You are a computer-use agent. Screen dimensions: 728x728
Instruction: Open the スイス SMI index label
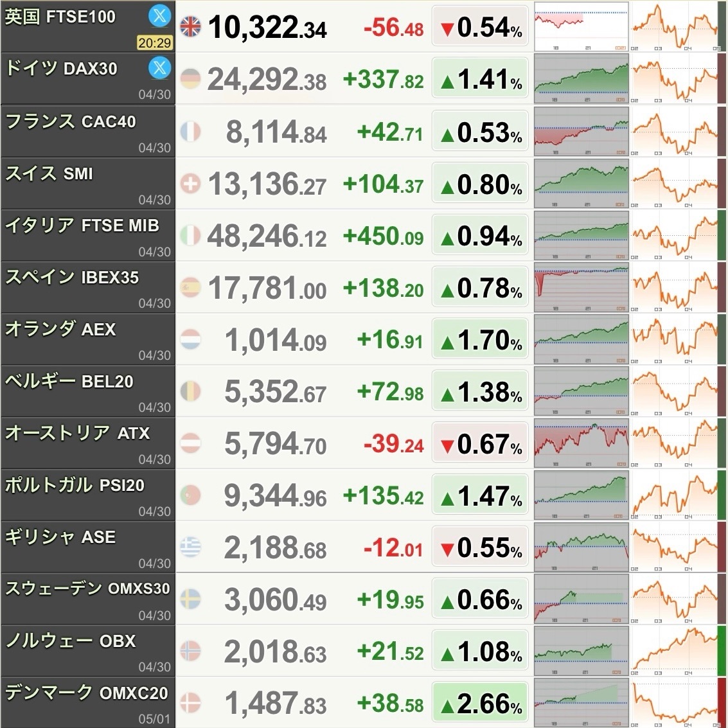49,173
